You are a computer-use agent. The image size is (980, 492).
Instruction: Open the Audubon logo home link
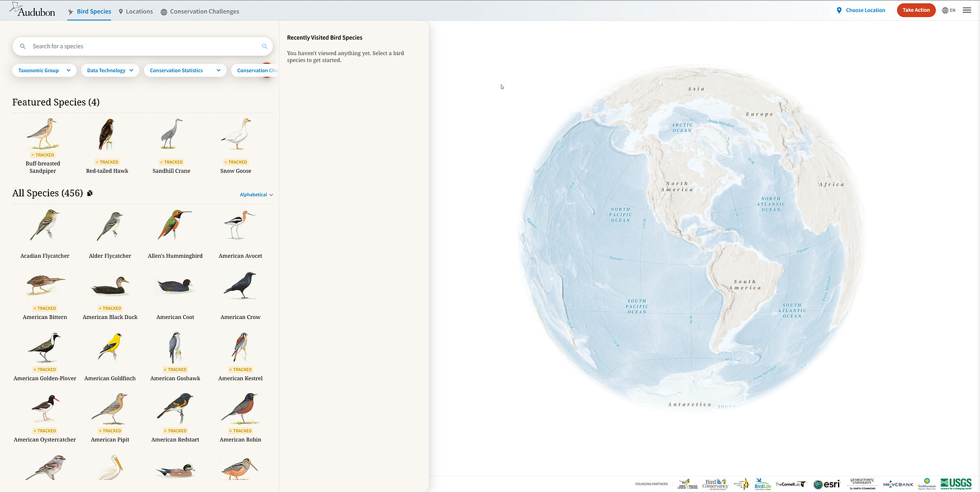pos(32,10)
